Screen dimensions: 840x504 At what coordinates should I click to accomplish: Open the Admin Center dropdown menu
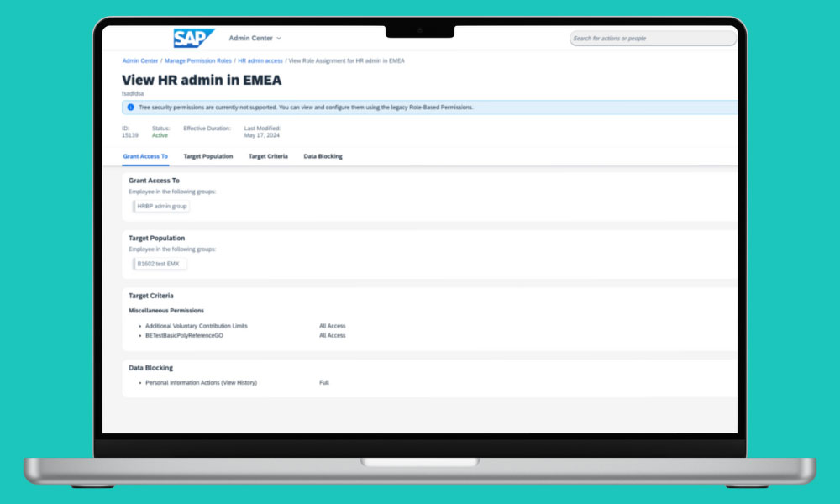[255, 38]
